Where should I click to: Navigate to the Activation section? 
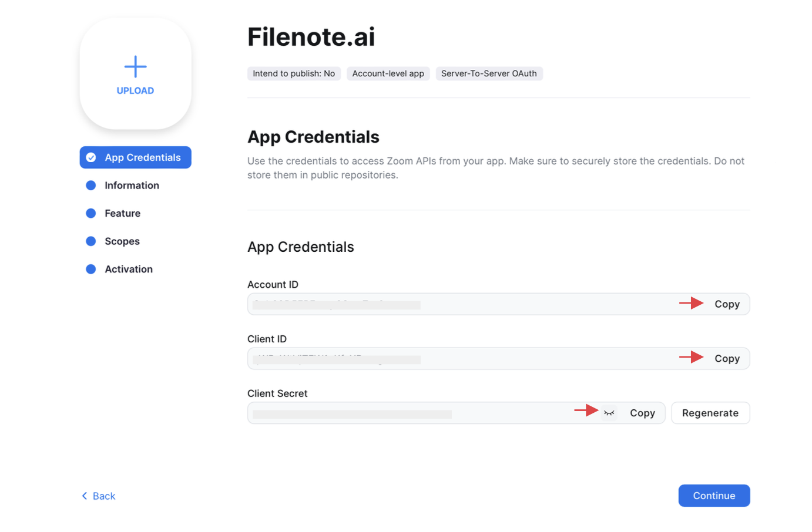(x=129, y=269)
